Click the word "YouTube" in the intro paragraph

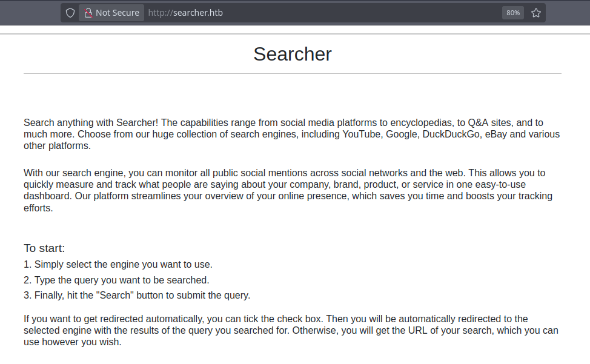(x=362, y=134)
